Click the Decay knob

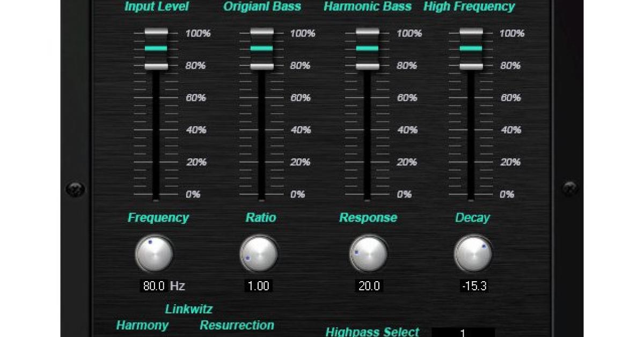coord(473,254)
